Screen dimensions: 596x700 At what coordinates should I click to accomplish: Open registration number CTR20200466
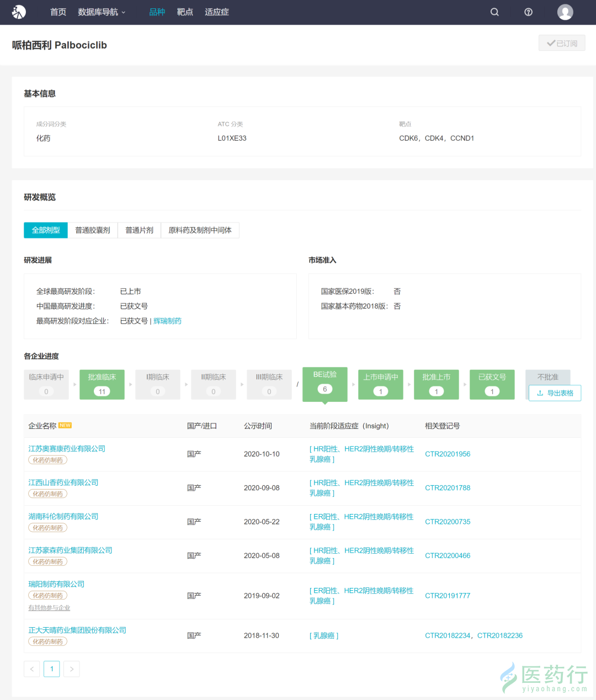point(448,555)
